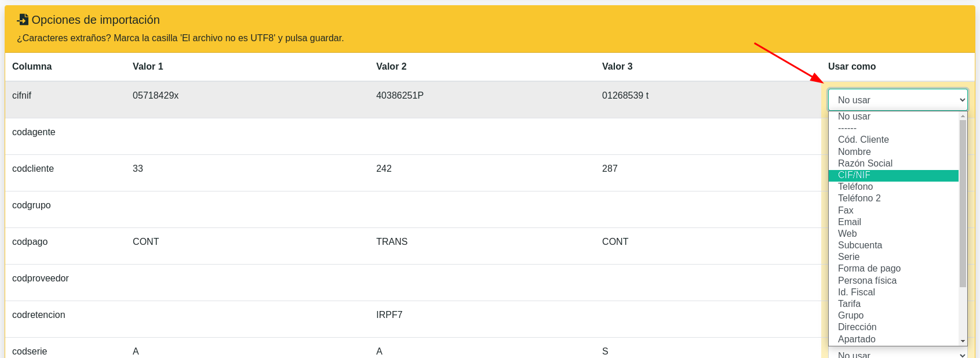
Task: Open the 'Usar como' dropdown for cifnif
Action: click(898, 100)
